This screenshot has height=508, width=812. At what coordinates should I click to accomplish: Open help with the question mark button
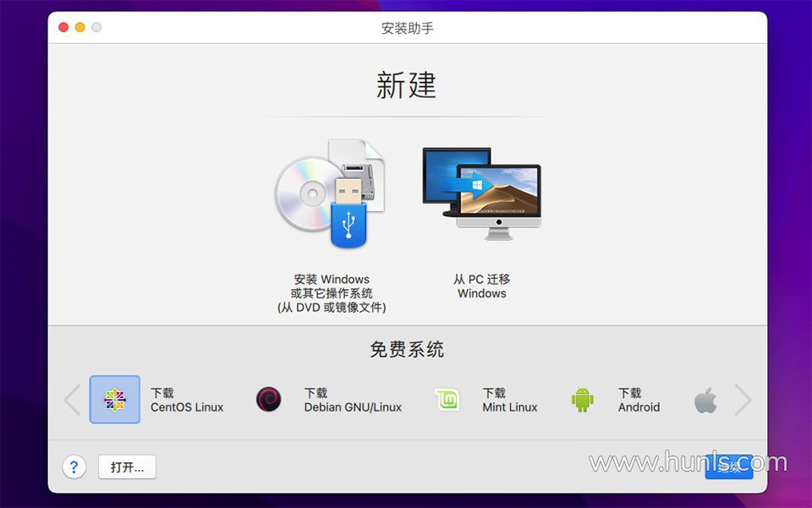74,467
